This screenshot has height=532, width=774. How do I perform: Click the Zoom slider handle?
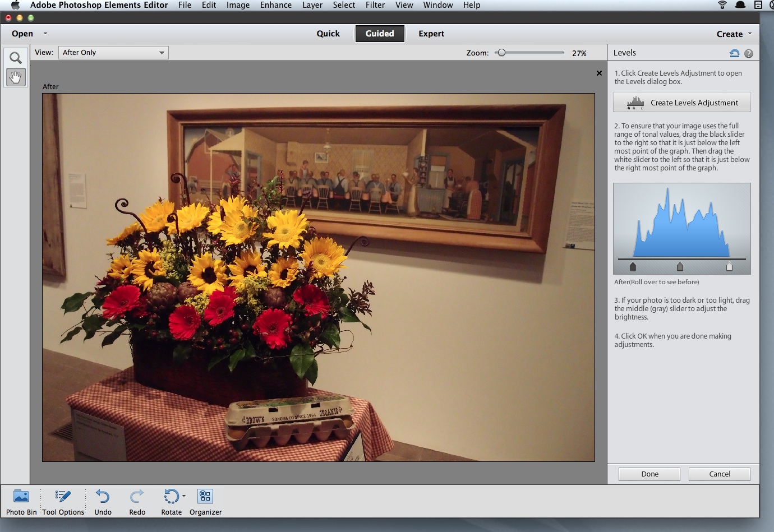tap(501, 53)
